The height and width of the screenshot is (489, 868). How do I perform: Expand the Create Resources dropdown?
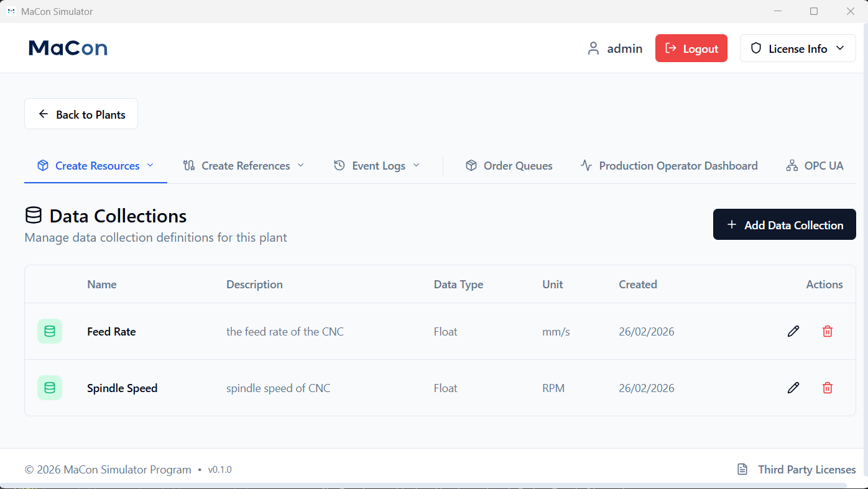(150, 165)
